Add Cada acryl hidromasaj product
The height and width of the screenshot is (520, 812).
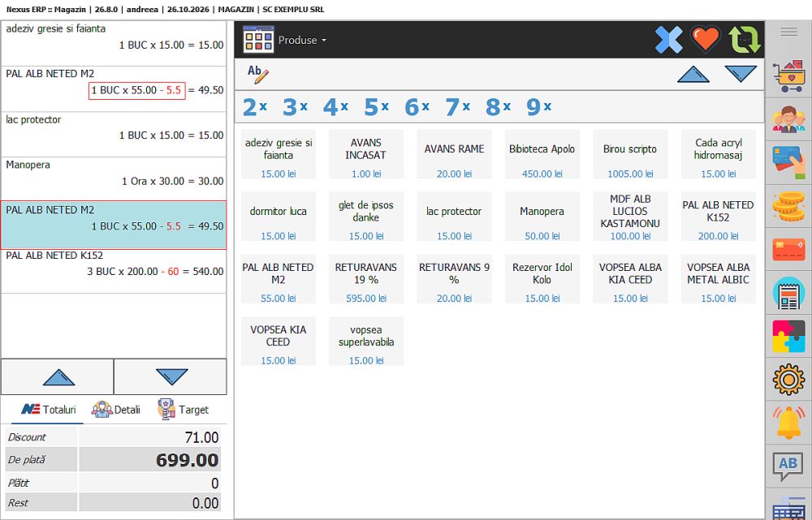point(719,154)
